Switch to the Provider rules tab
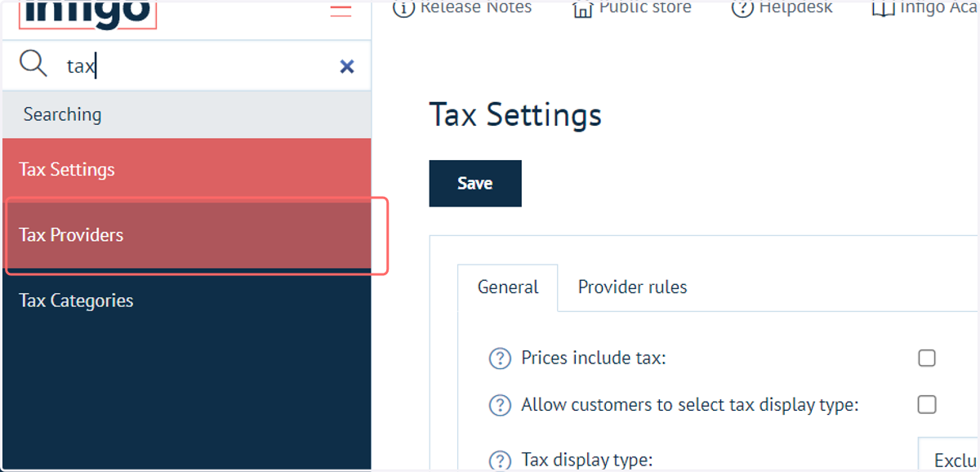 click(x=632, y=287)
